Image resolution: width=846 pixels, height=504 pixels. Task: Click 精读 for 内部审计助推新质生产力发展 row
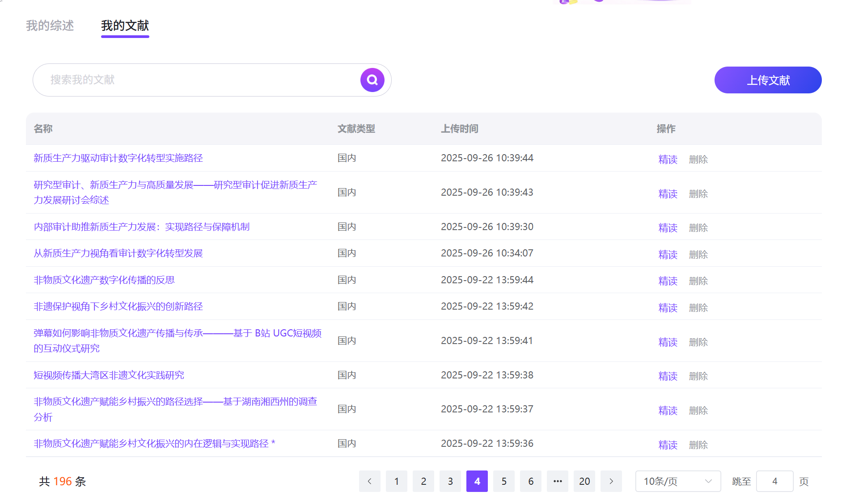668,228
